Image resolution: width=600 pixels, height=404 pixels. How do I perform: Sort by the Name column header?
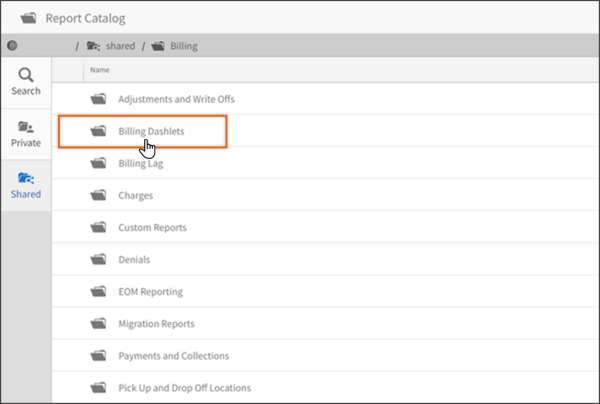99,70
